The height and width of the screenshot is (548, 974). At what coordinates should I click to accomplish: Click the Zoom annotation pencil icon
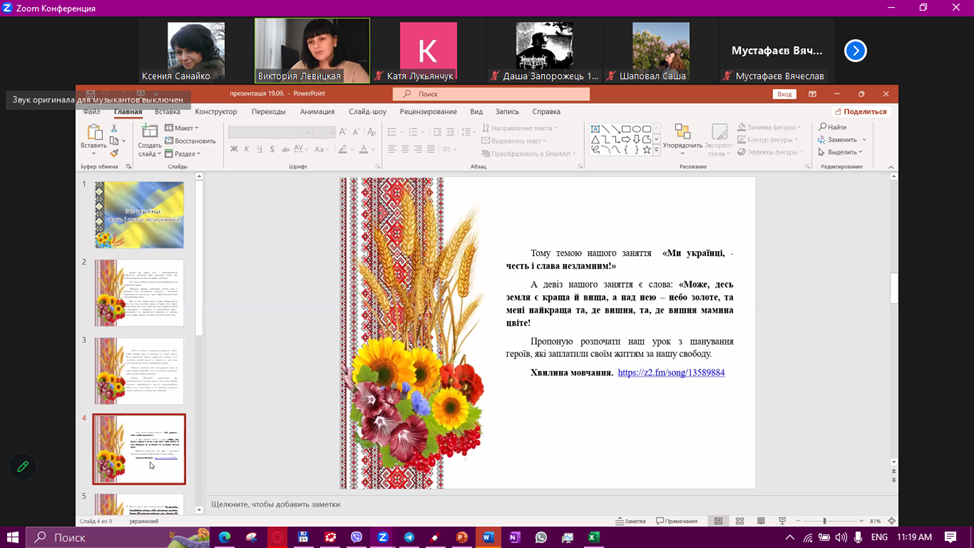23,467
